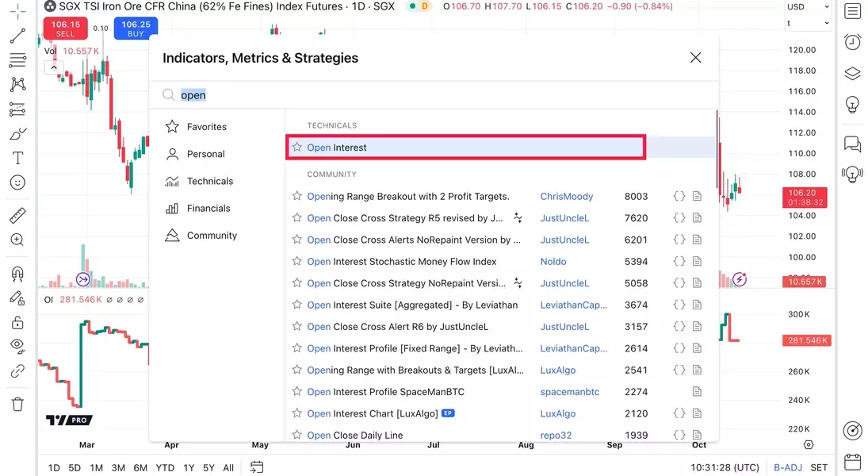This screenshot has width=868, height=476.
Task: Star the Open Interest Profile SpaceManBTC script
Action: [297, 391]
